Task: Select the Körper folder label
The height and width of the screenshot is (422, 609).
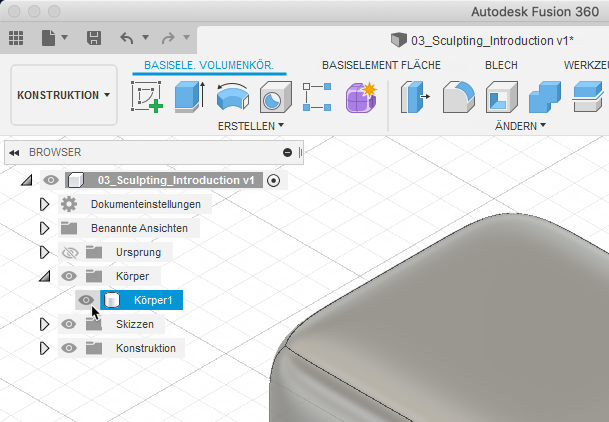Action: pos(132,276)
